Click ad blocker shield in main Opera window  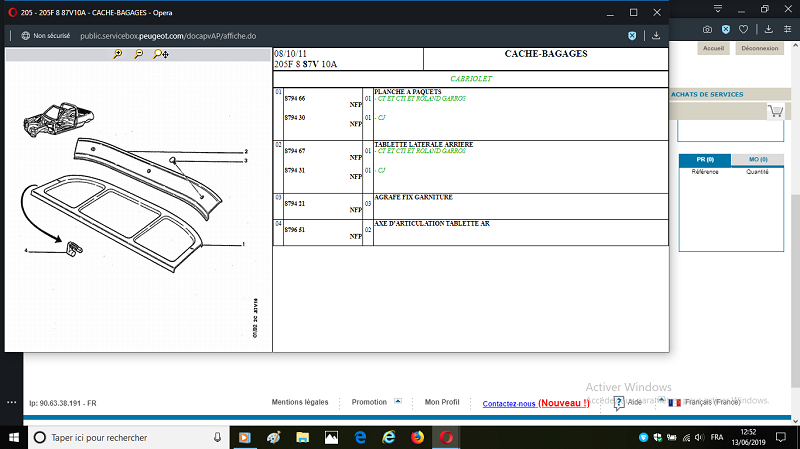click(x=726, y=30)
